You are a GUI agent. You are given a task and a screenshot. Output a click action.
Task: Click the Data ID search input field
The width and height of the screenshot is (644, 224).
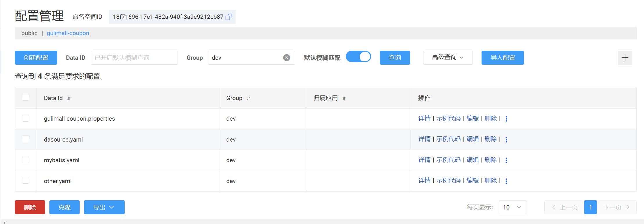[x=134, y=58]
